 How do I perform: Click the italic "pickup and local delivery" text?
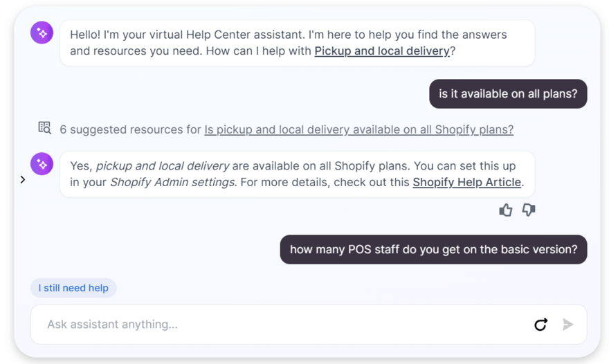[163, 166]
